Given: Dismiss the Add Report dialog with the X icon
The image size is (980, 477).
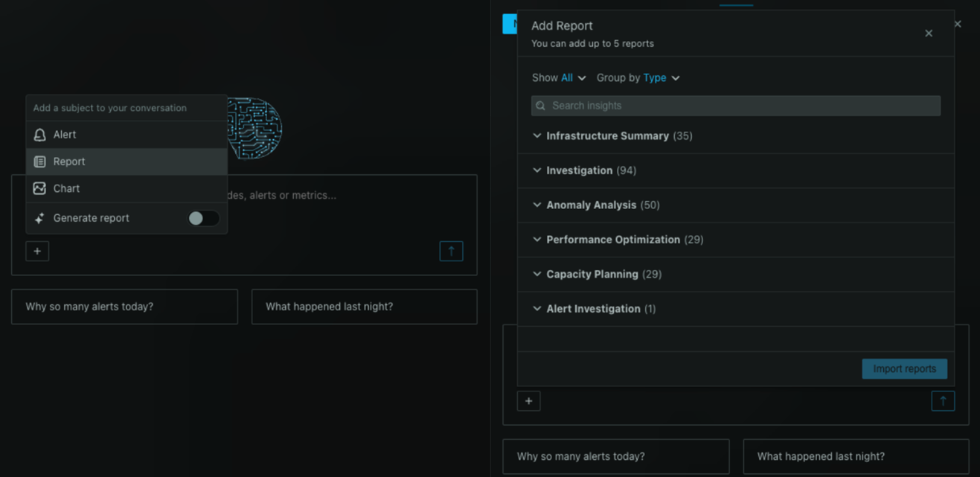Looking at the screenshot, I should [x=929, y=33].
